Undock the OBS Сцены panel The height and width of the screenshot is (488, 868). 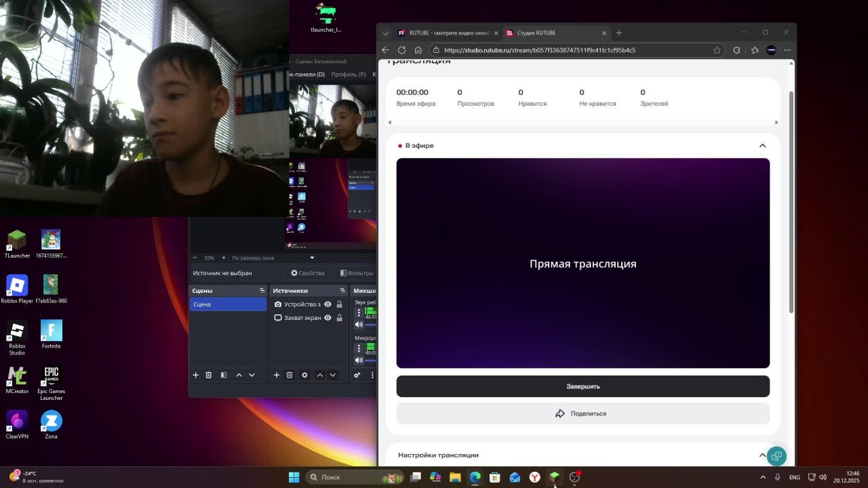(262, 291)
